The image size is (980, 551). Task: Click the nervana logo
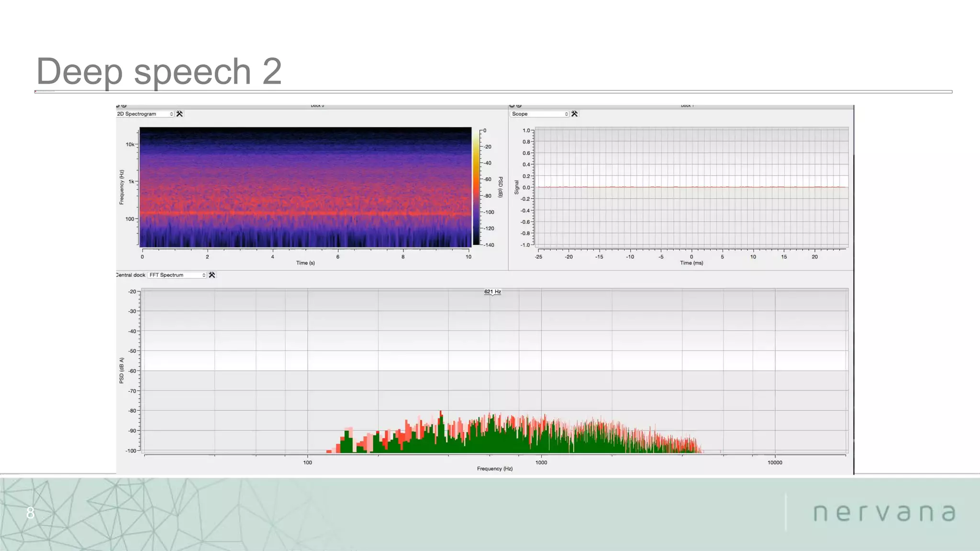[884, 513]
